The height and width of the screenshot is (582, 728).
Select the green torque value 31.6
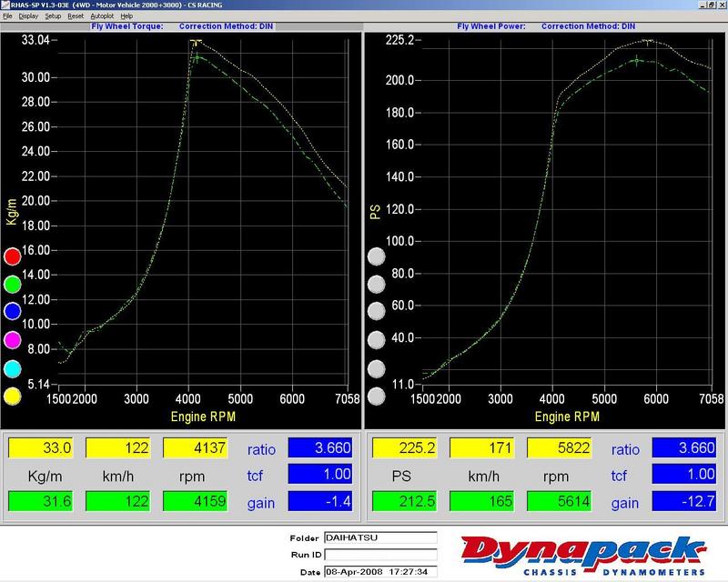[41, 501]
